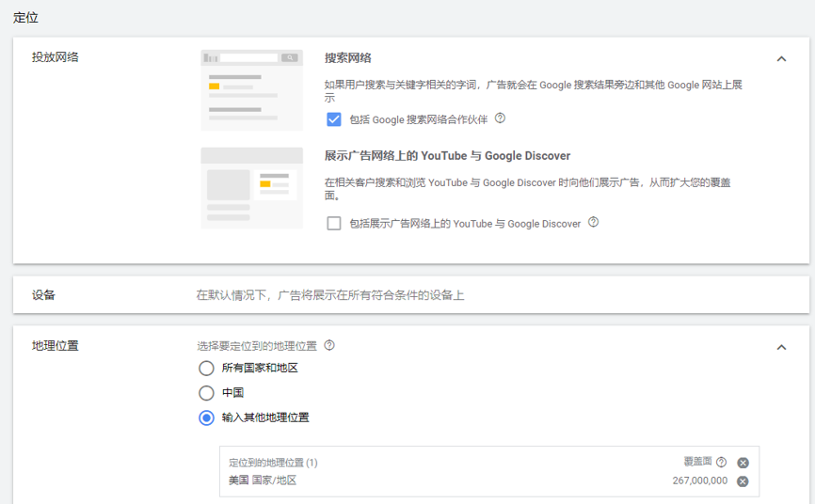Click the 267,000,000 reach value
The image size is (815, 504).
point(699,480)
